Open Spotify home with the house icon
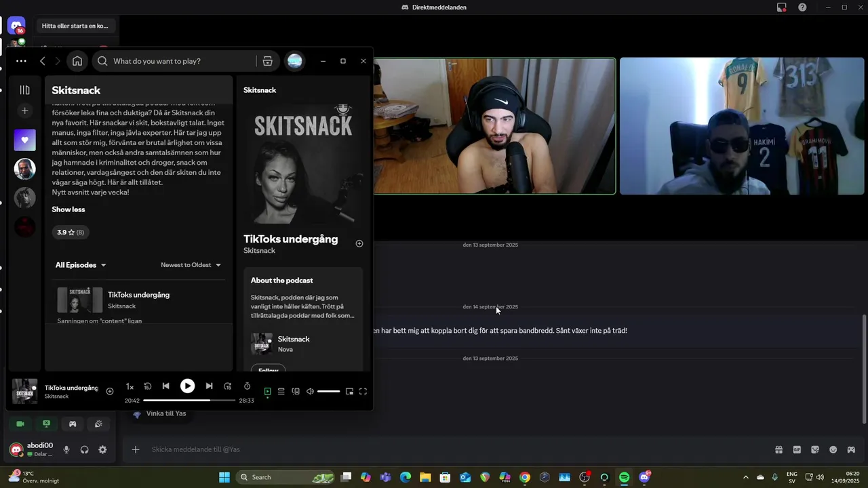Image resolution: width=868 pixels, height=488 pixels. [x=77, y=61]
